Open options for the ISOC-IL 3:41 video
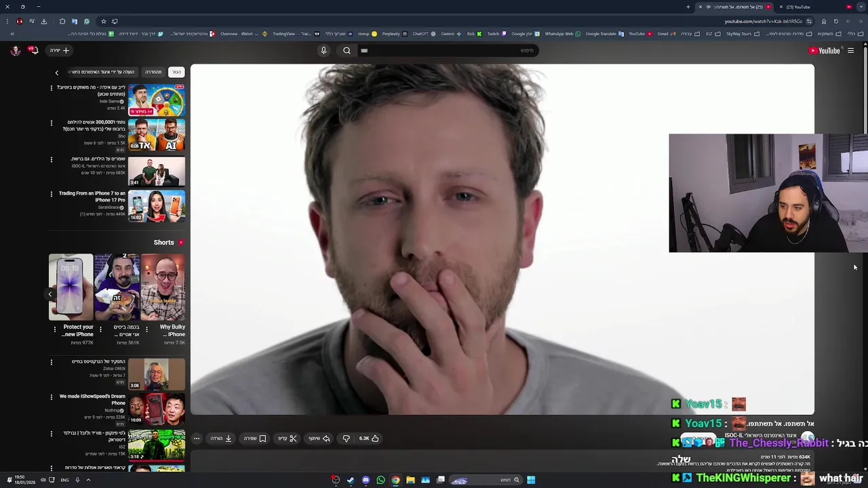This screenshot has width=868, height=488. (51, 159)
